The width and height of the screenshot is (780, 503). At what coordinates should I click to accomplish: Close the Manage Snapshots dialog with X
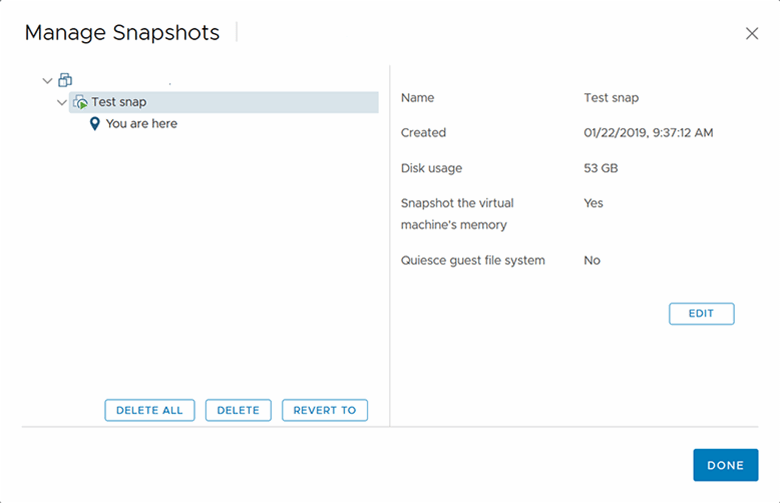click(752, 34)
